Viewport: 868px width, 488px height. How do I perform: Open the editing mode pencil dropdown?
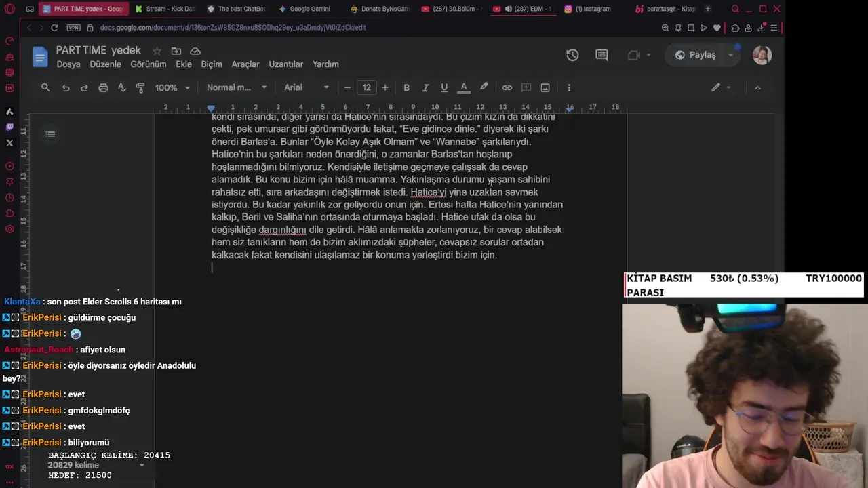click(x=721, y=87)
